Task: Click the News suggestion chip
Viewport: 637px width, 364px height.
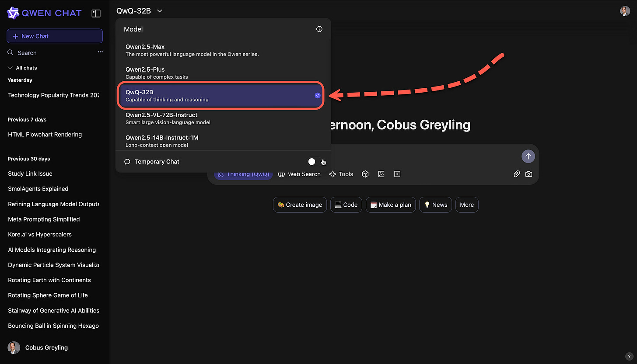Action: tap(435, 205)
